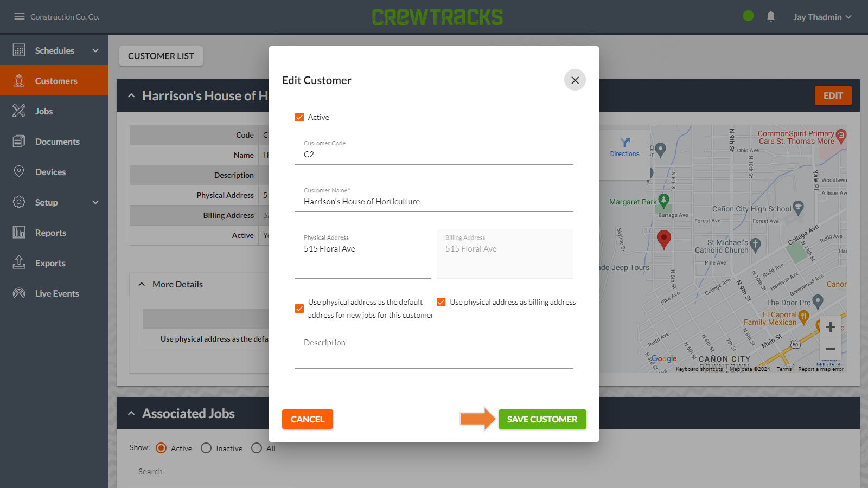Collapse the Associated Jobs section

click(x=131, y=413)
